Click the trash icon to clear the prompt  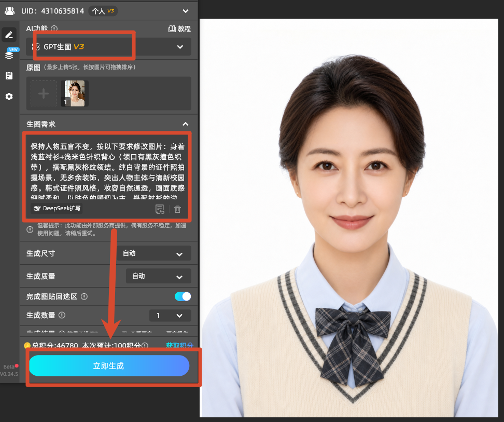(x=177, y=209)
